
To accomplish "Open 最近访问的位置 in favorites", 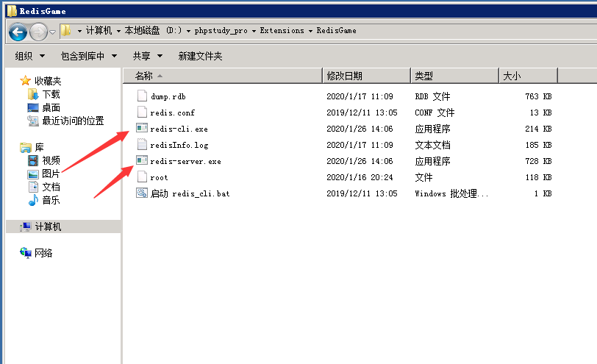I will (73, 121).
